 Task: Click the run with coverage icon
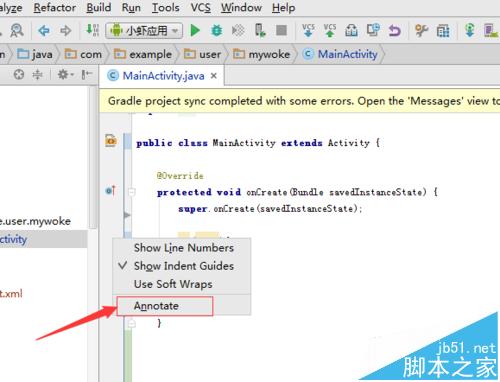(238, 31)
